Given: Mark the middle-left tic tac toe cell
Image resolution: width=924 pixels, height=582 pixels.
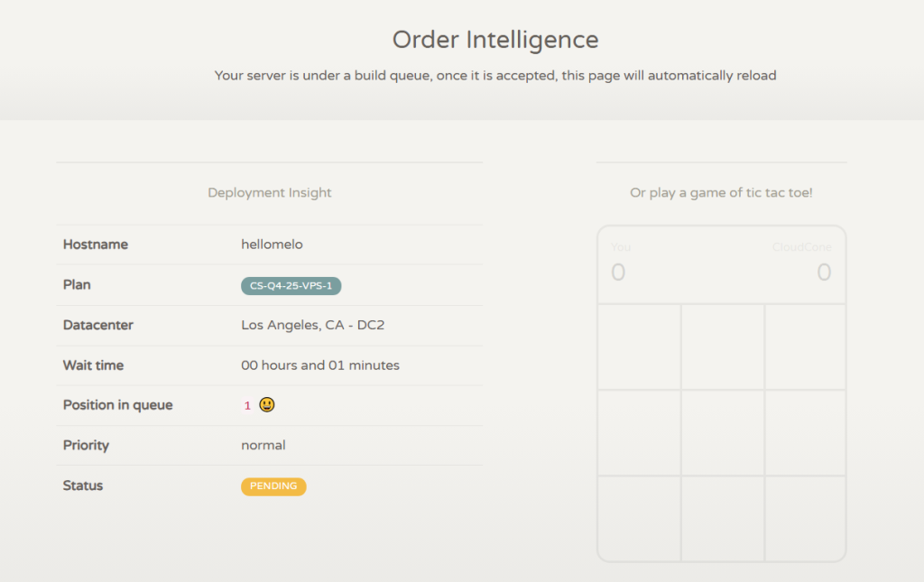Looking at the screenshot, I should point(639,432).
